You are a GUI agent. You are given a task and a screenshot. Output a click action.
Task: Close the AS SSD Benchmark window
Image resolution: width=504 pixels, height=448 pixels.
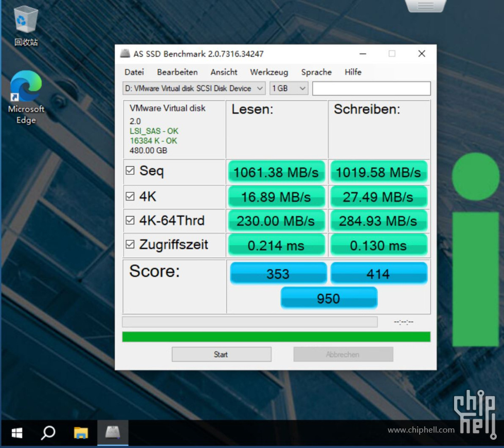coord(422,53)
